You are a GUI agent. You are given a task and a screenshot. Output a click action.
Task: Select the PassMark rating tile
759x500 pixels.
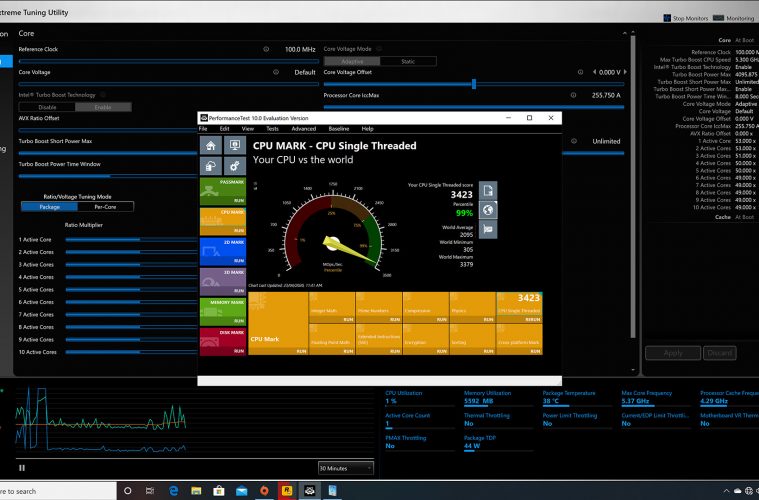223,192
